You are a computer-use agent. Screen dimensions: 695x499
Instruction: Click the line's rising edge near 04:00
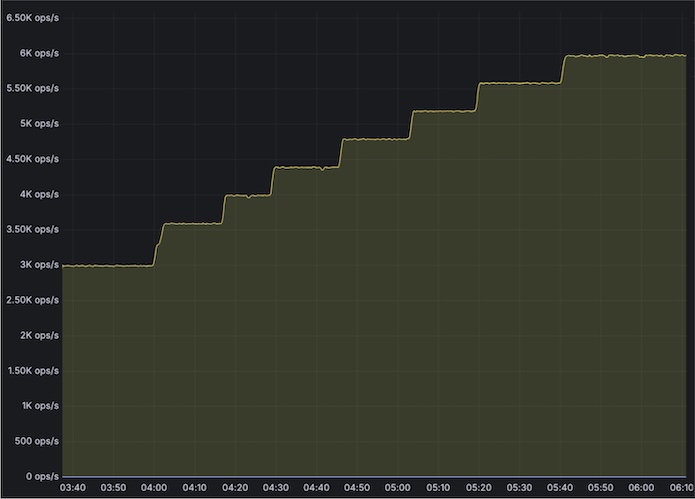[x=157, y=245]
